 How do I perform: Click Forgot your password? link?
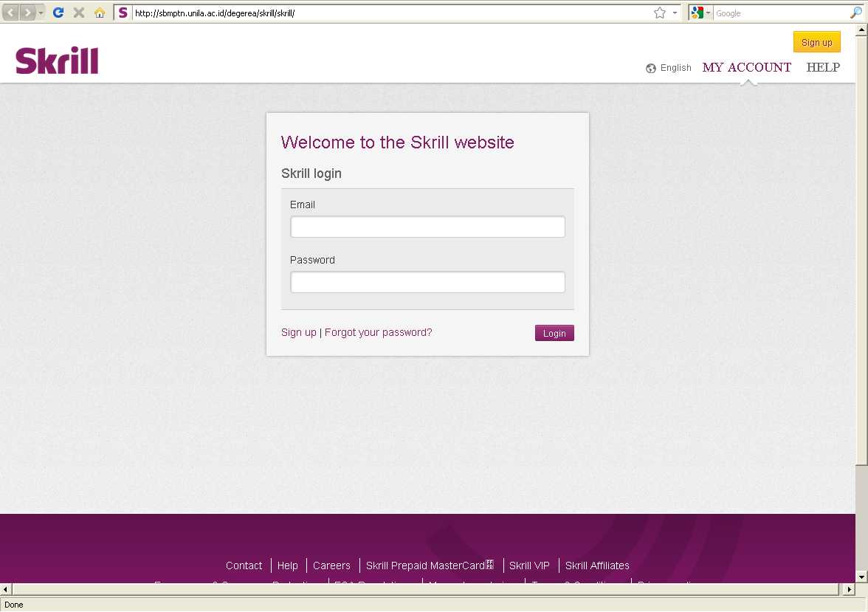[x=378, y=332]
